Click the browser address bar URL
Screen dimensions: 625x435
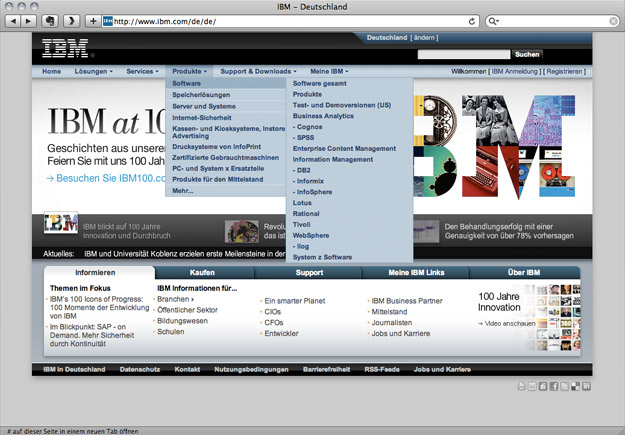pos(165,22)
